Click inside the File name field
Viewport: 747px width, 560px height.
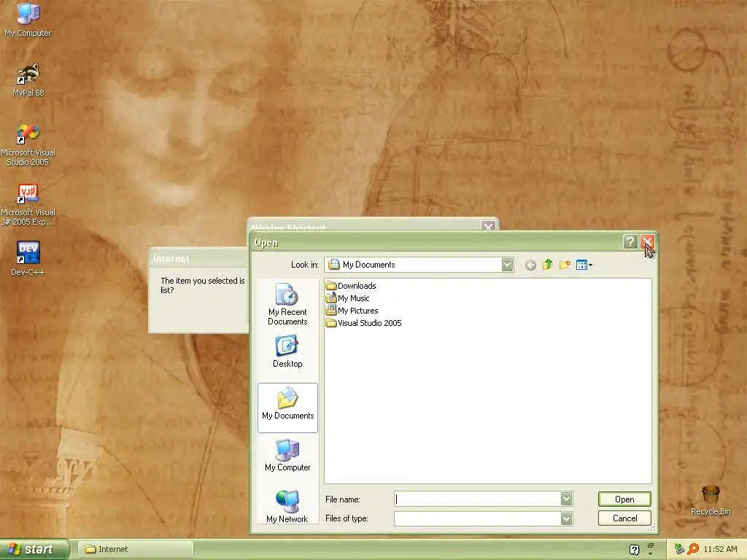coord(477,499)
